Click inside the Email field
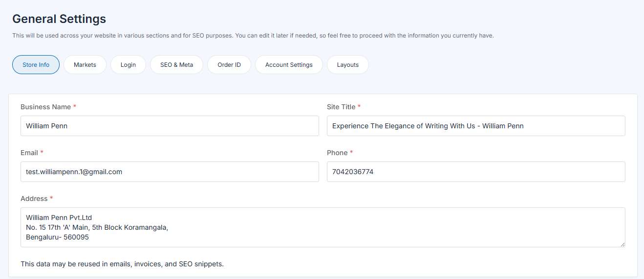 tap(170, 172)
